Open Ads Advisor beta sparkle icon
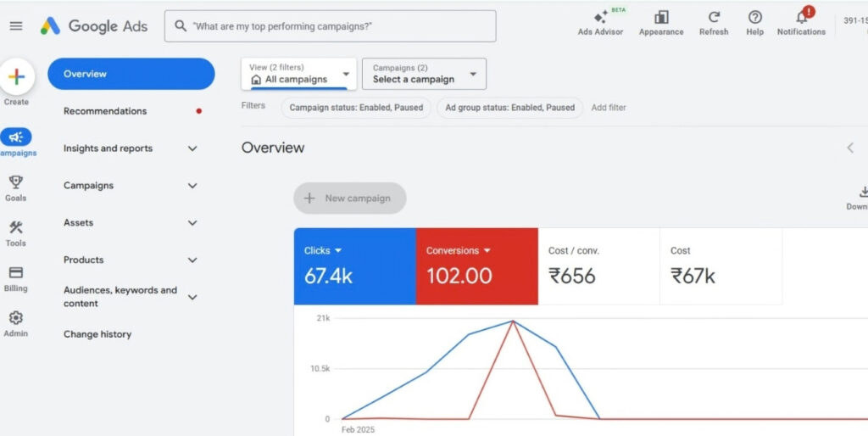The width and height of the screenshot is (868, 436). click(x=600, y=18)
